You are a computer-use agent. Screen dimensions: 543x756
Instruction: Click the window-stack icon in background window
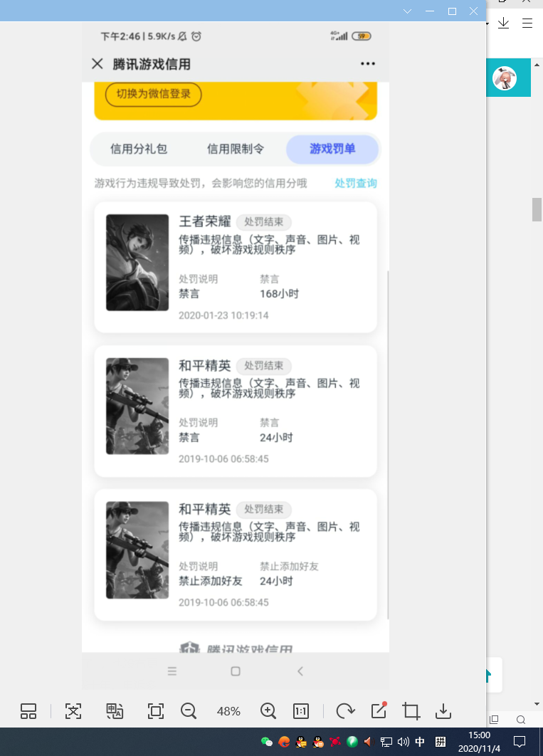[x=494, y=720]
